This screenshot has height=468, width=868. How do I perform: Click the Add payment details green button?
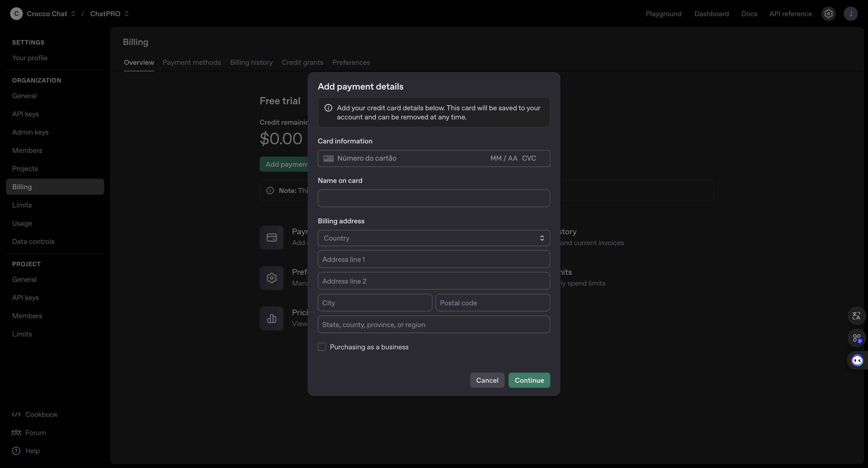pyautogui.click(x=284, y=164)
